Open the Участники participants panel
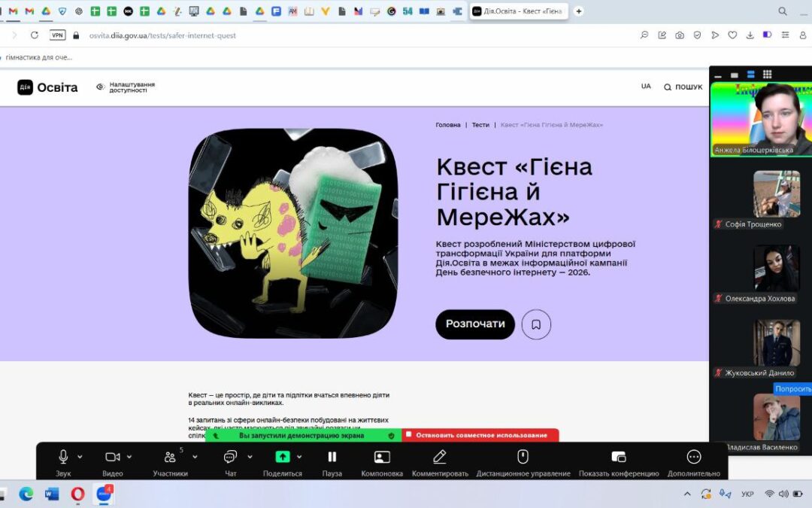The width and height of the screenshot is (812, 508). tap(171, 456)
